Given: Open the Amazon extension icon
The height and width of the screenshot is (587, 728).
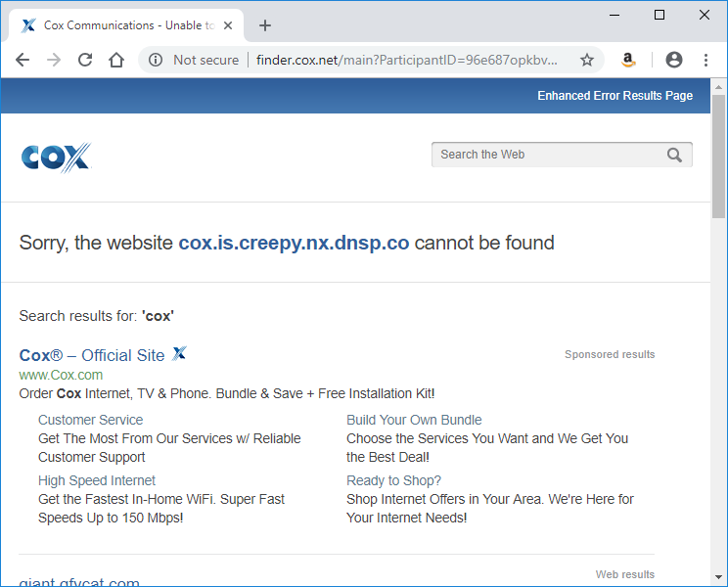Looking at the screenshot, I should tap(628, 60).
